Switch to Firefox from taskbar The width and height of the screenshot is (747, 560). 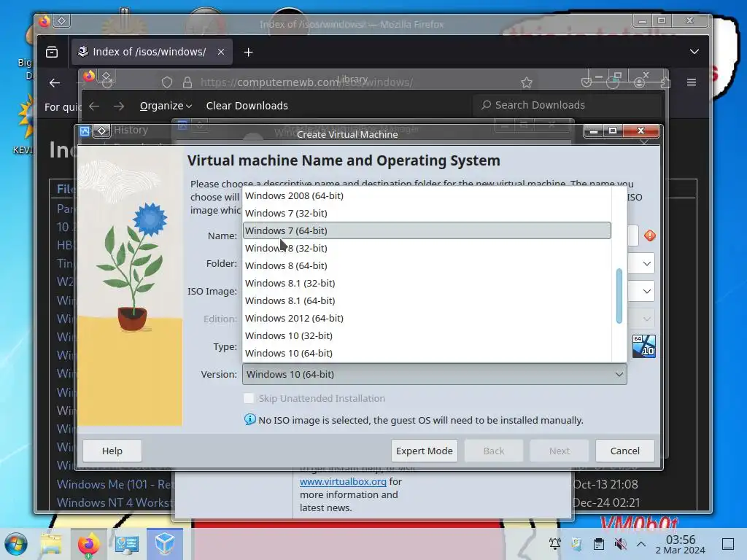(x=88, y=544)
